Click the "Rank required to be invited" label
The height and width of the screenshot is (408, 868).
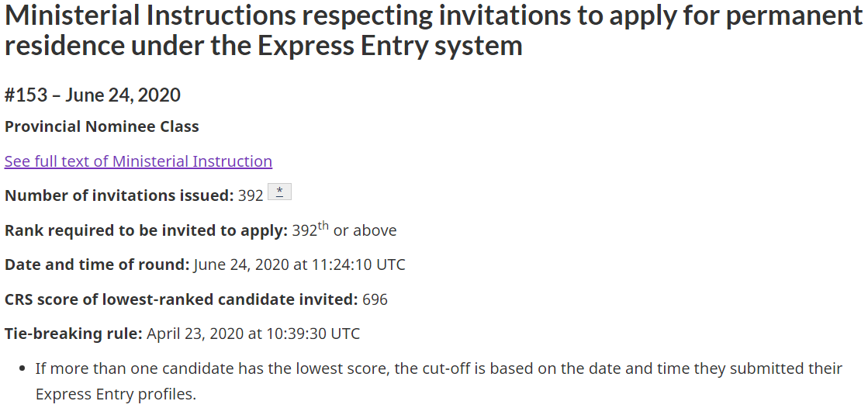pyautogui.click(x=146, y=230)
